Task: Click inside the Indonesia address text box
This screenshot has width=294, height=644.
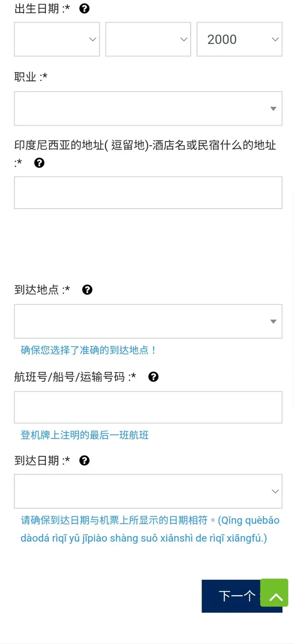Action: 148,192
